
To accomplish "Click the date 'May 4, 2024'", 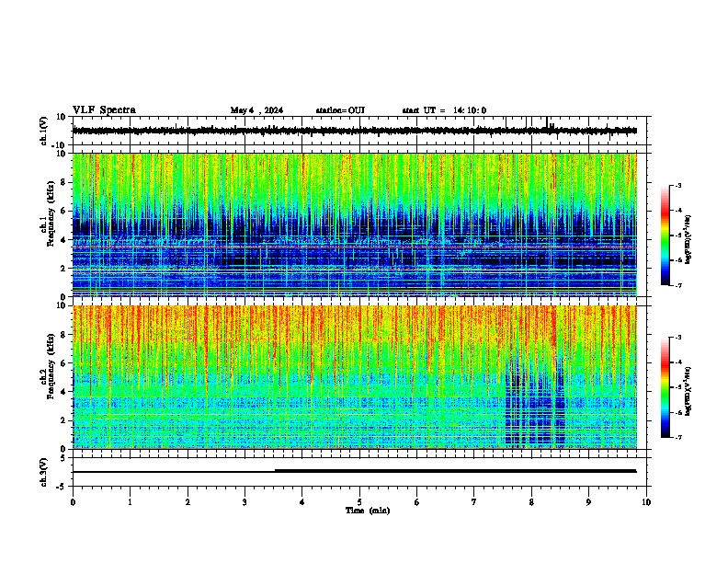I will 256,110.
